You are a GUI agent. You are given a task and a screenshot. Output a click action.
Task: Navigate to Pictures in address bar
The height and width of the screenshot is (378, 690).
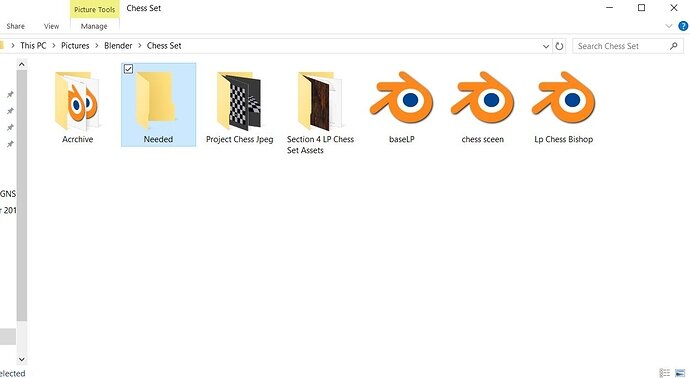75,46
